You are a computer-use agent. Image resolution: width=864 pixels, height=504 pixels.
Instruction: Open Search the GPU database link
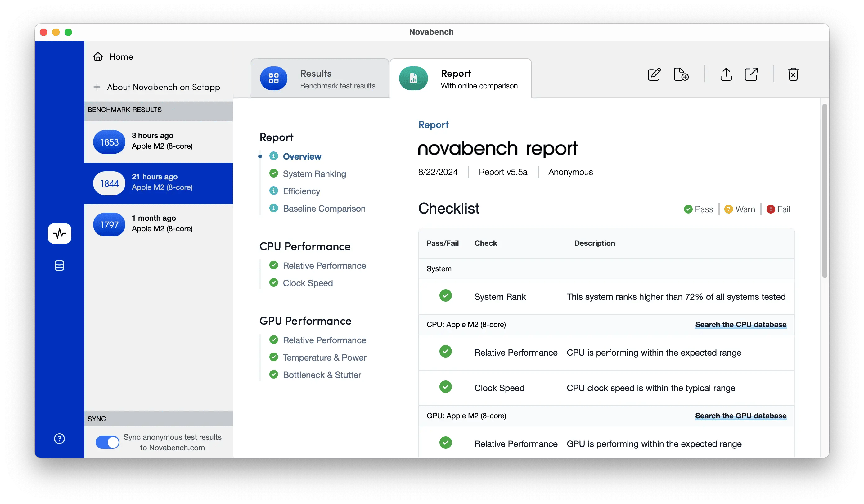[740, 416]
